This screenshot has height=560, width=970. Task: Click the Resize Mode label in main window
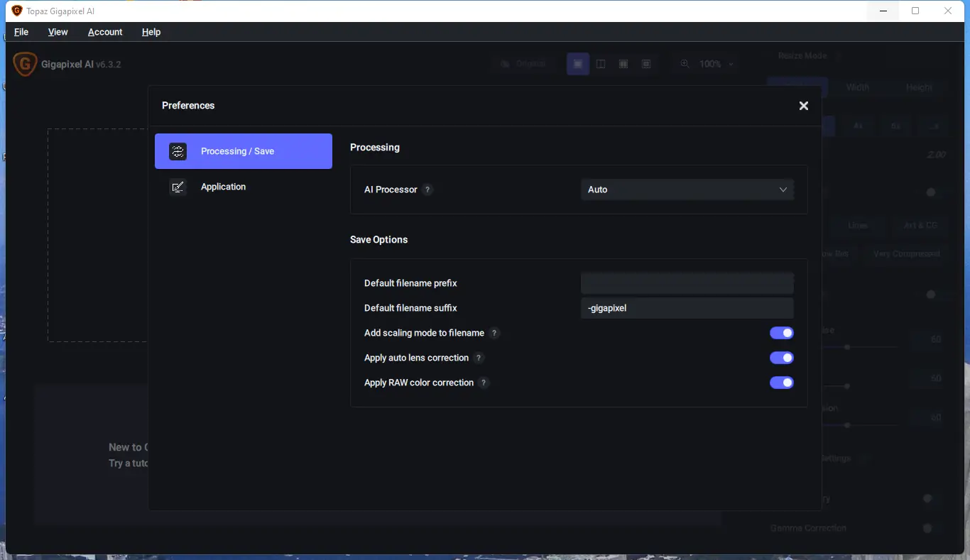point(802,55)
